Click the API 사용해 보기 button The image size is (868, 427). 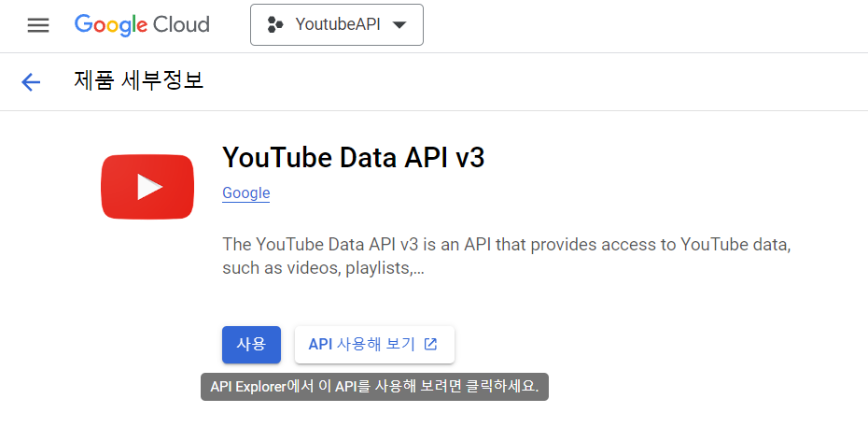point(374,345)
